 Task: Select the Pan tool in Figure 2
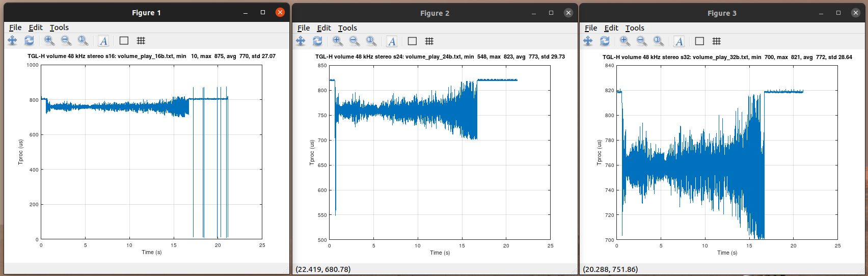[x=301, y=41]
